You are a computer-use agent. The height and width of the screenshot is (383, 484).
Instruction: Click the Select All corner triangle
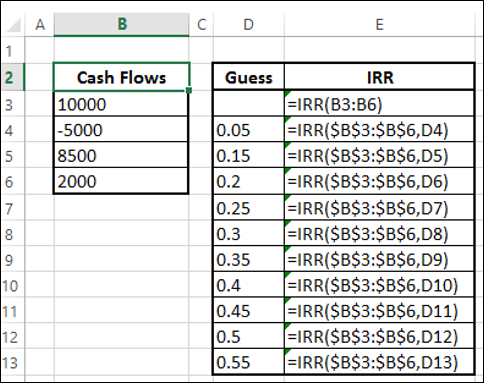coord(13,25)
